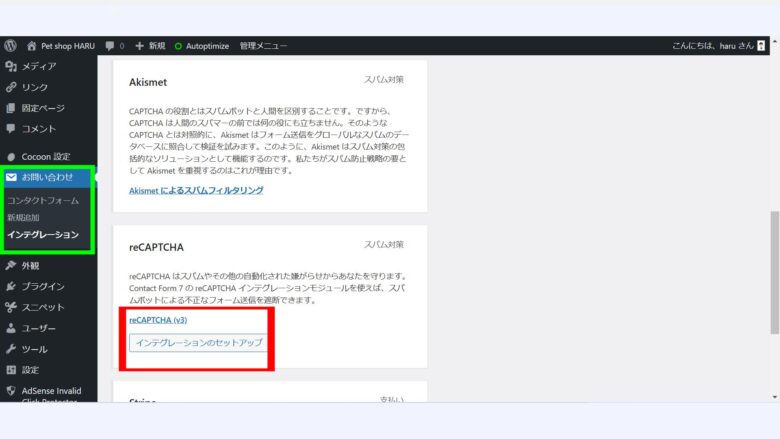
Task: Click the プラグイン plug icon
Action: [x=11, y=286]
